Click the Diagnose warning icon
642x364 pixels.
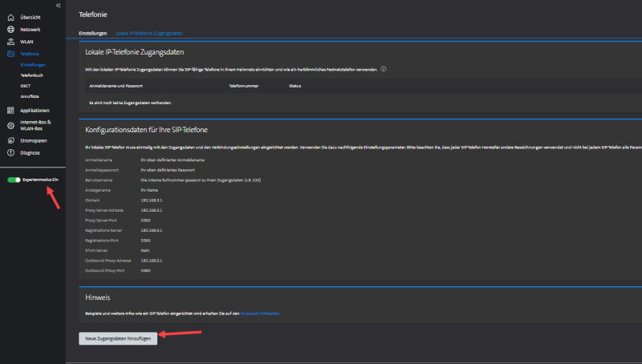10,152
